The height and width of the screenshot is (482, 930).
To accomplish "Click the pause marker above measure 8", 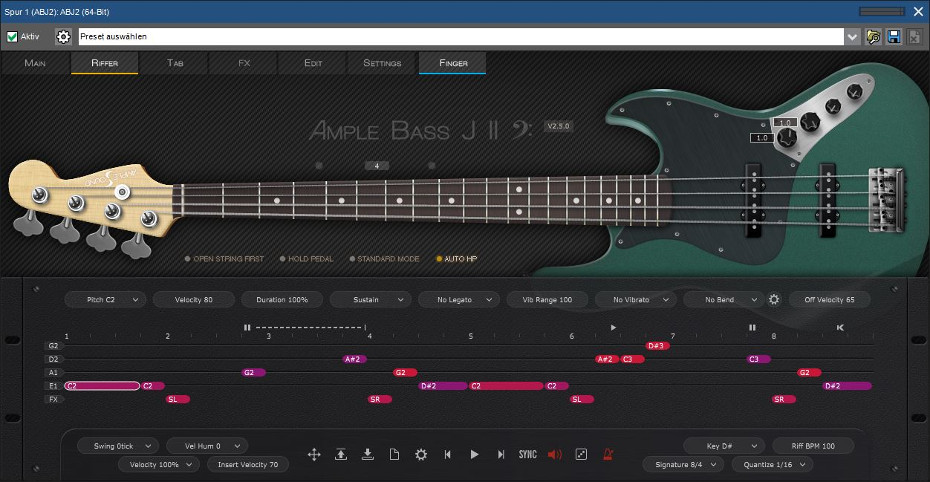I will (752, 327).
